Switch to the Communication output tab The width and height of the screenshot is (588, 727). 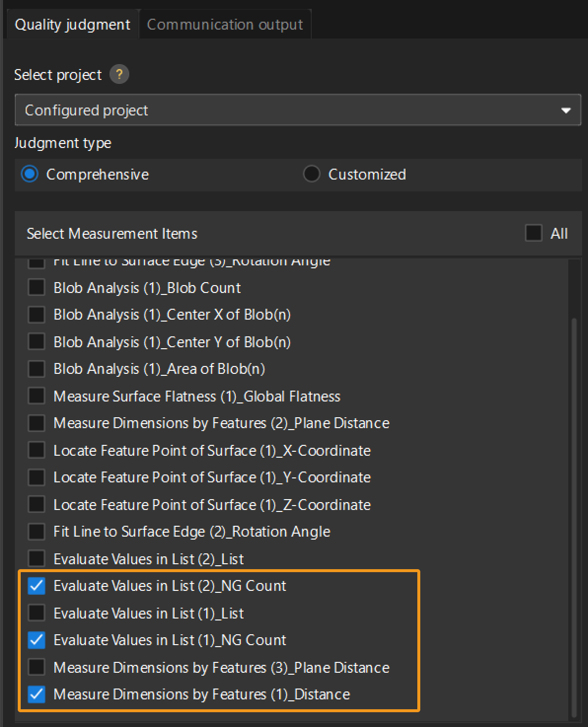click(225, 25)
